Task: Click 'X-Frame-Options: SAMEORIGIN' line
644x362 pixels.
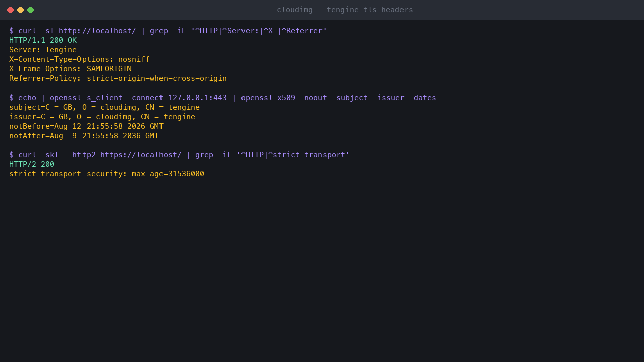Action: coord(70,69)
